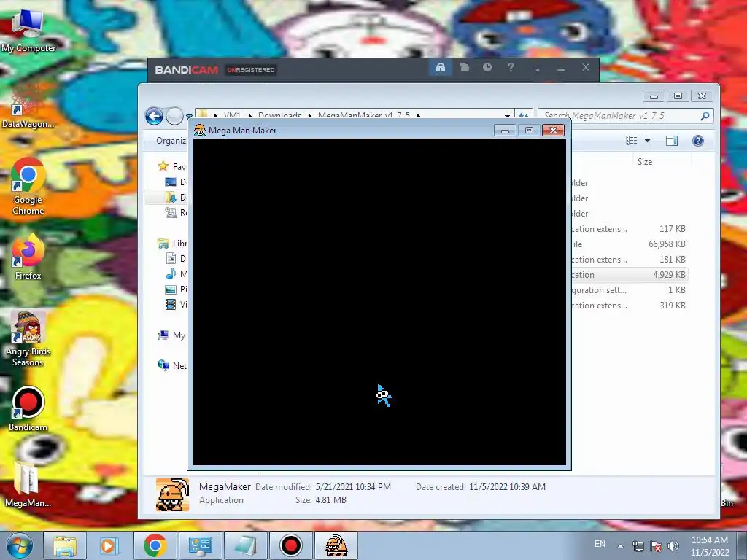Open the view options dropdown arrow
The height and width of the screenshot is (560, 747).
[648, 141]
